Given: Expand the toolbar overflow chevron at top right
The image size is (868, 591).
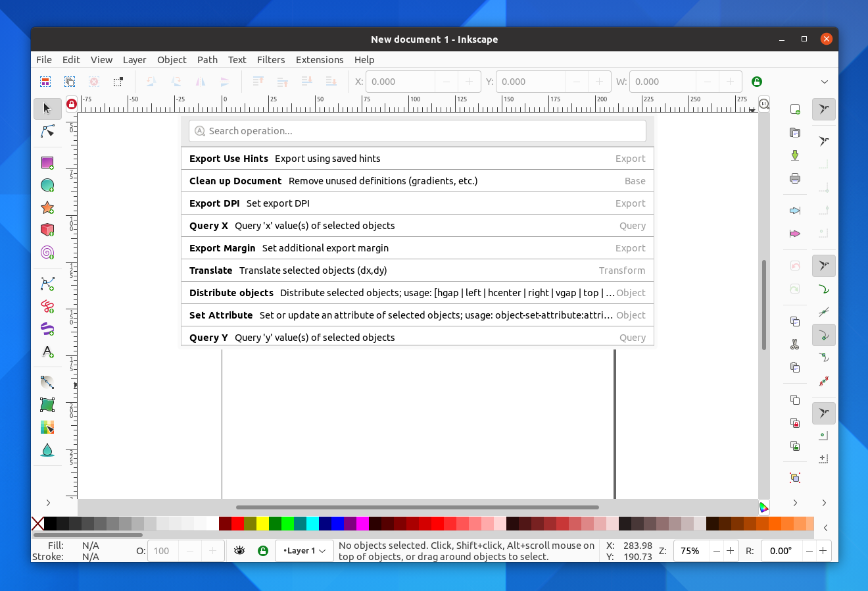Looking at the screenshot, I should (825, 82).
